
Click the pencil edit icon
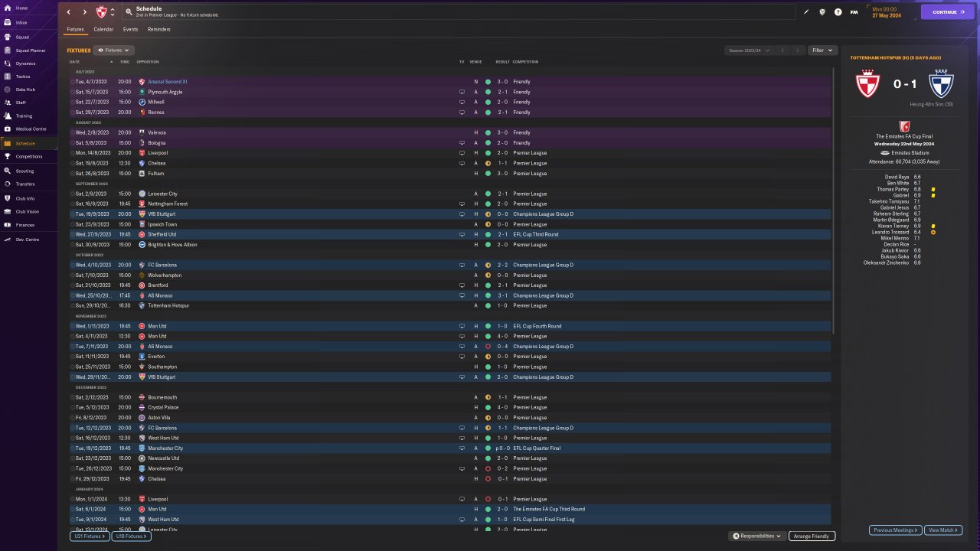tap(806, 12)
